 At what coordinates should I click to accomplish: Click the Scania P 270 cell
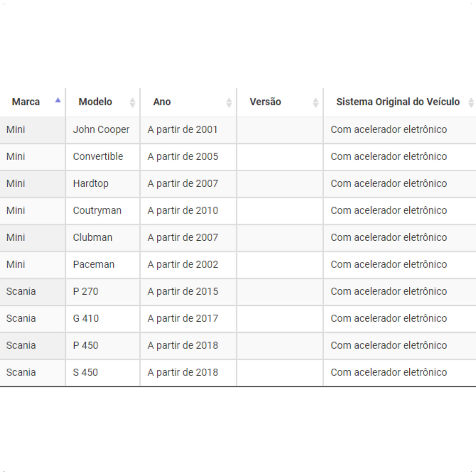[103, 292]
